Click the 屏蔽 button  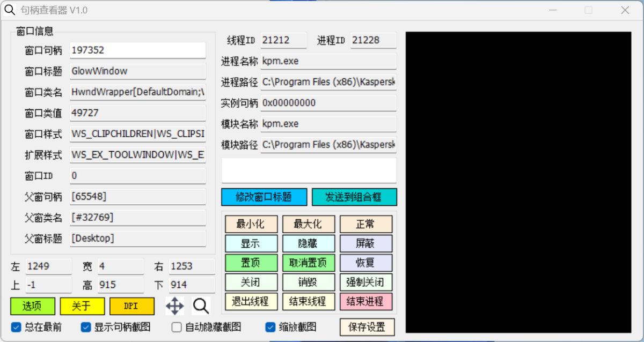point(365,243)
